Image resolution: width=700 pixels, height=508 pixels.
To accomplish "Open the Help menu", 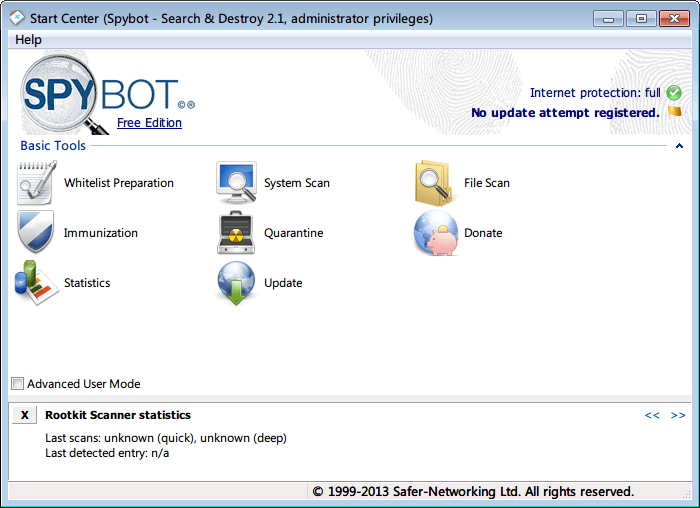I will 28,40.
